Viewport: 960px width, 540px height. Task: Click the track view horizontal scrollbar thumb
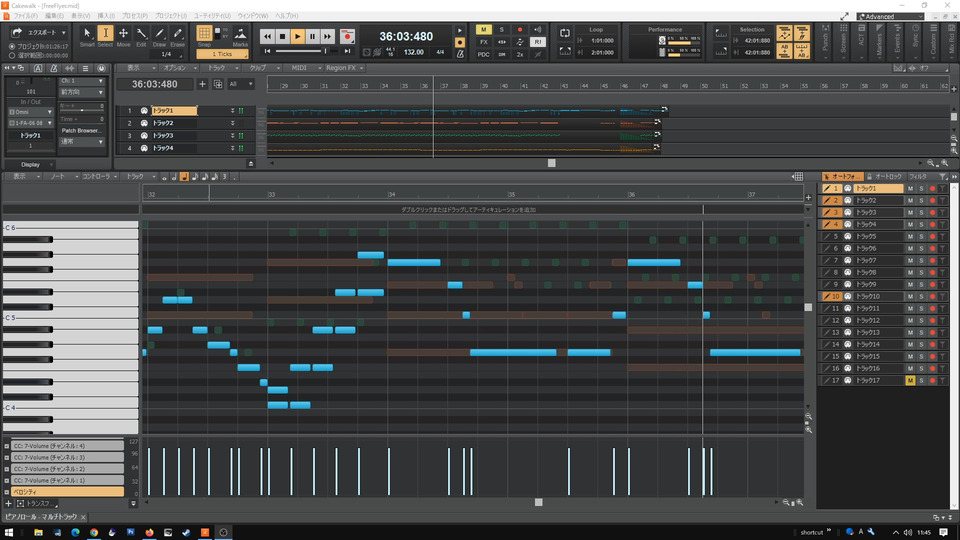tap(552, 163)
